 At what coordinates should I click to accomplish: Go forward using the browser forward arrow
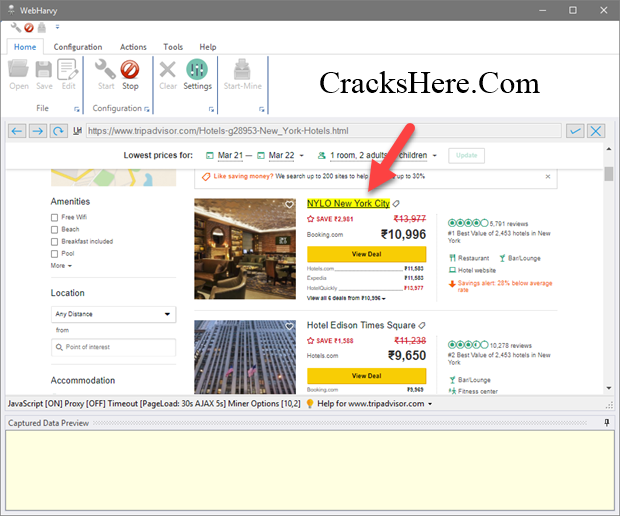pyautogui.click(x=38, y=131)
